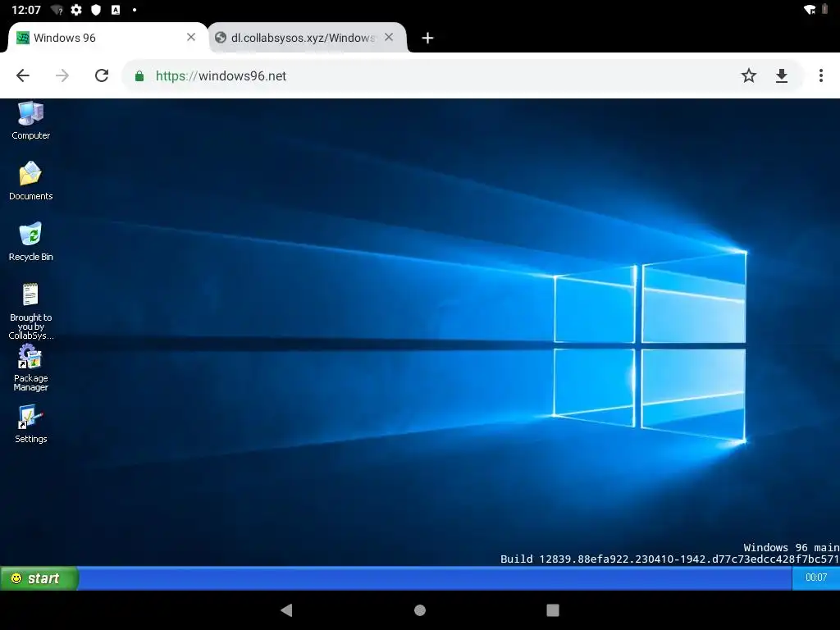Close the dl.collabsysos.xyz tab
The width and height of the screenshot is (840, 630).
coord(389,37)
